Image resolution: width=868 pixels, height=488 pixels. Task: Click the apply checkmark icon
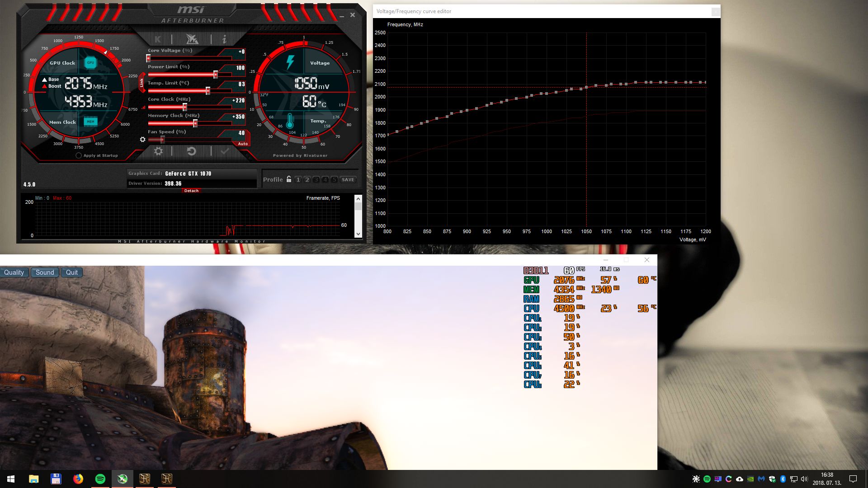pyautogui.click(x=225, y=151)
